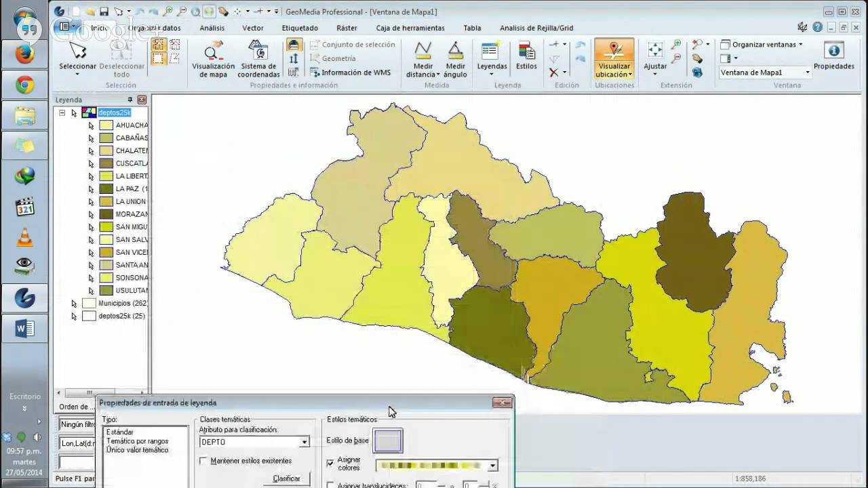Click the Clasificar button
Viewport: 868px width, 488px height.
pos(286,479)
